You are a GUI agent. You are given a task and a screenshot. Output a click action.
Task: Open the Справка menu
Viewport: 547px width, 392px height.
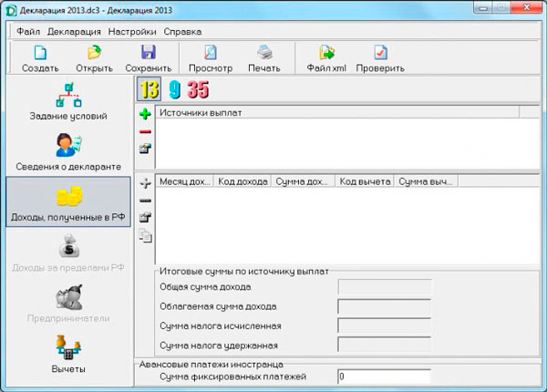[x=182, y=32]
